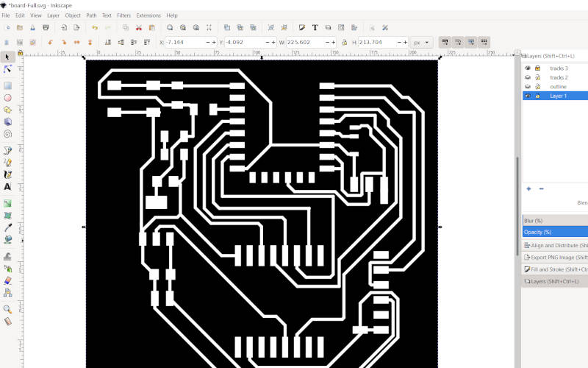
Task: Select the Pen Bezier tool
Action: click(x=7, y=150)
